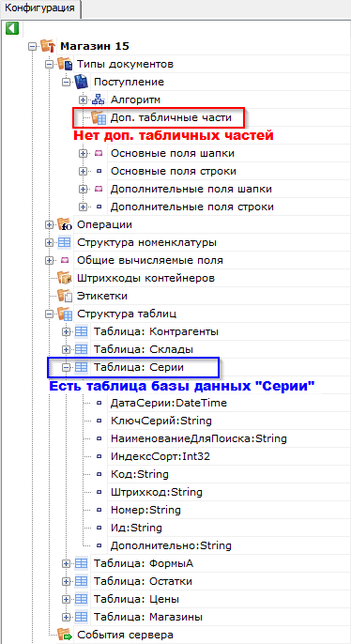Screen dimensions: 351x644
Task: Switch to the Конфигурация tab
Action: click(x=39, y=8)
